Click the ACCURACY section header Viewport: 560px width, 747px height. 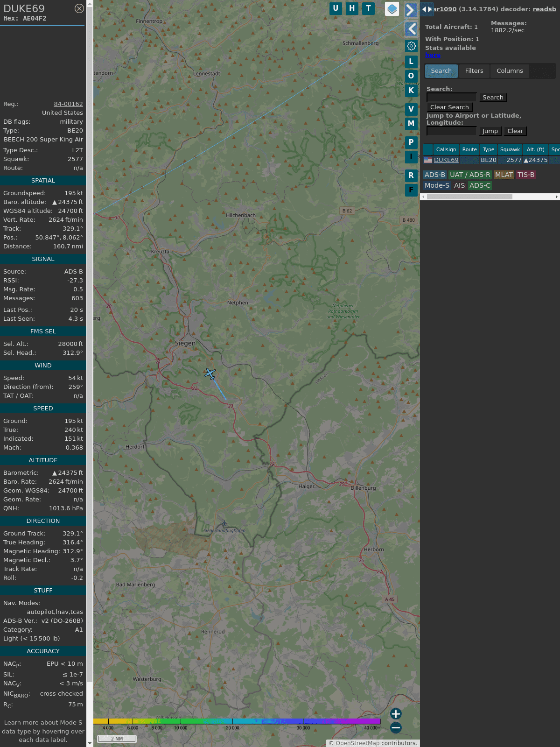click(43, 651)
